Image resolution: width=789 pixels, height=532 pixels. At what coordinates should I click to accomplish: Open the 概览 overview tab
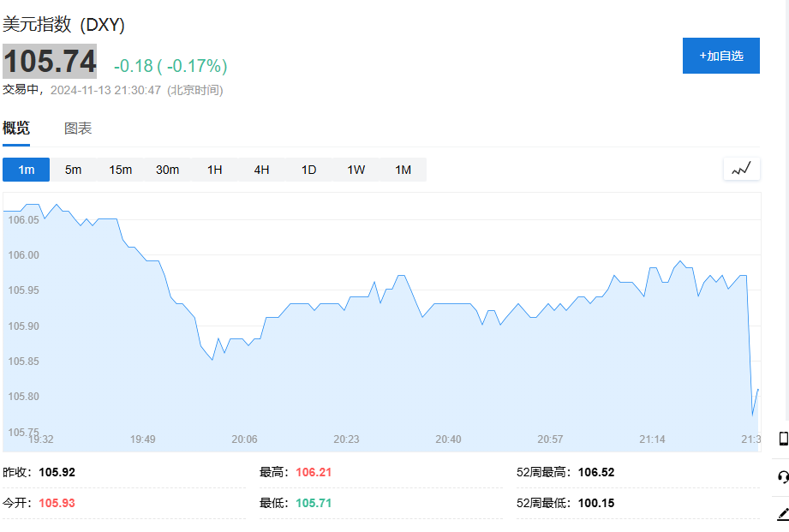pyautogui.click(x=16, y=129)
